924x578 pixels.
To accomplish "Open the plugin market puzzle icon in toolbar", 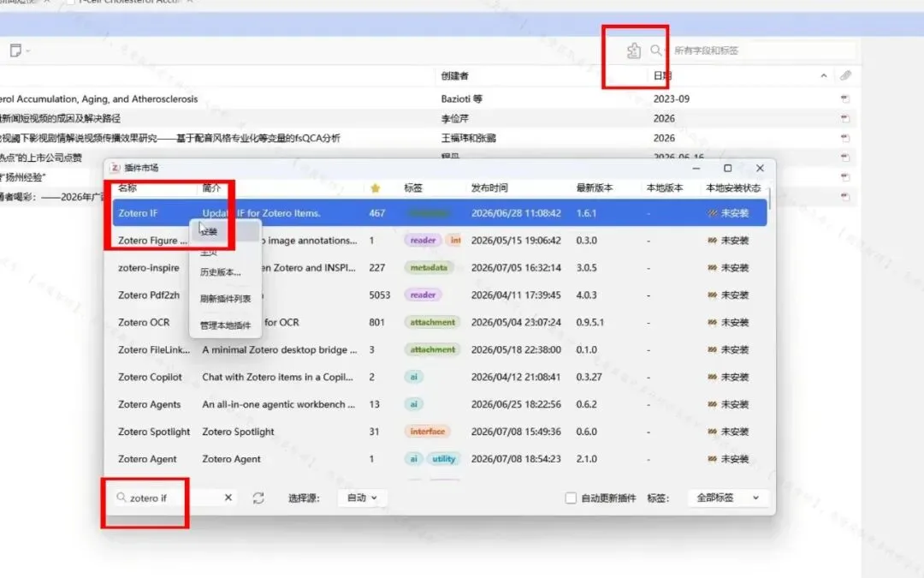I will pos(633,51).
